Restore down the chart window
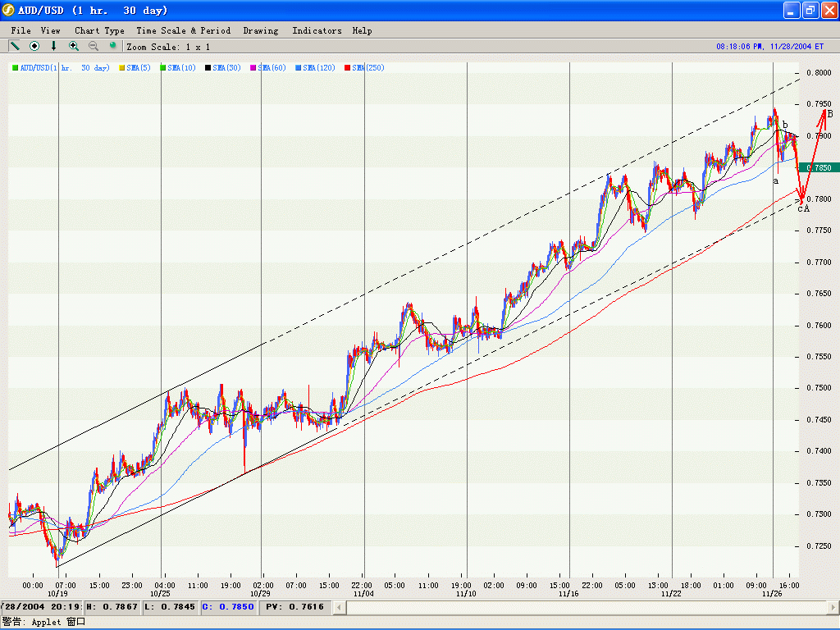 click(x=810, y=11)
